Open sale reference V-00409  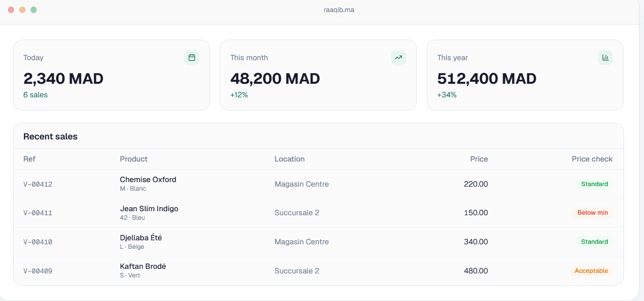coord(38,271)
